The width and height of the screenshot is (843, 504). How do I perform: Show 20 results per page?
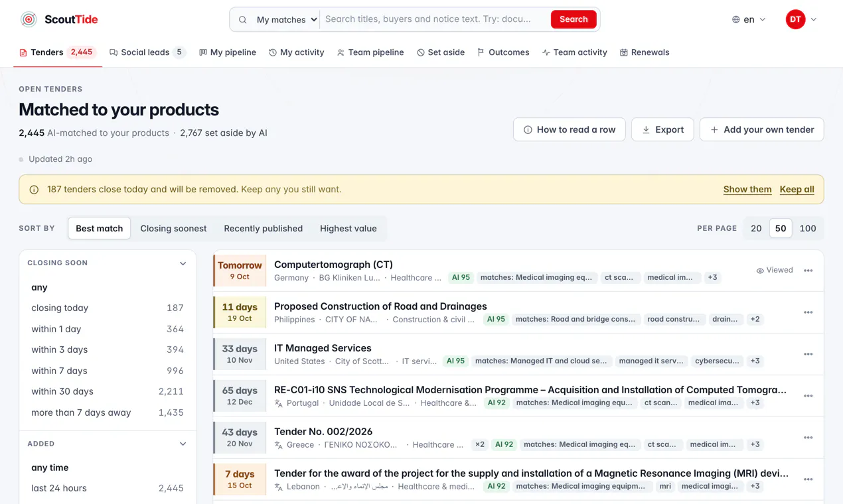[x=756, y=228]
